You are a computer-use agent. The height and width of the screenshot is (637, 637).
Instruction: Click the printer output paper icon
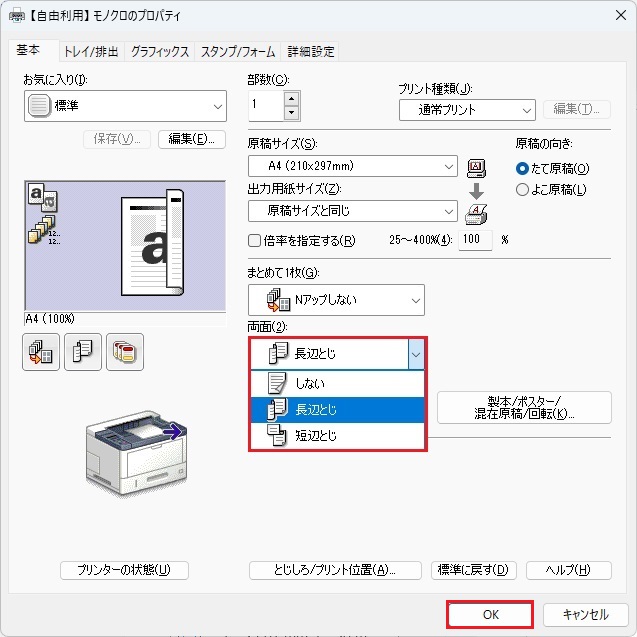click(x=476, y=214)
